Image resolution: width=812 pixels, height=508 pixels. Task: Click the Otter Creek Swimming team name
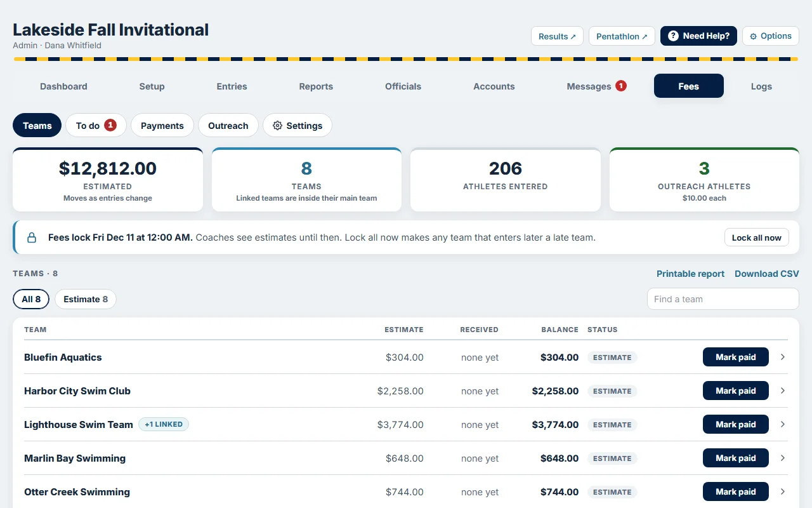tap(77, 492)
